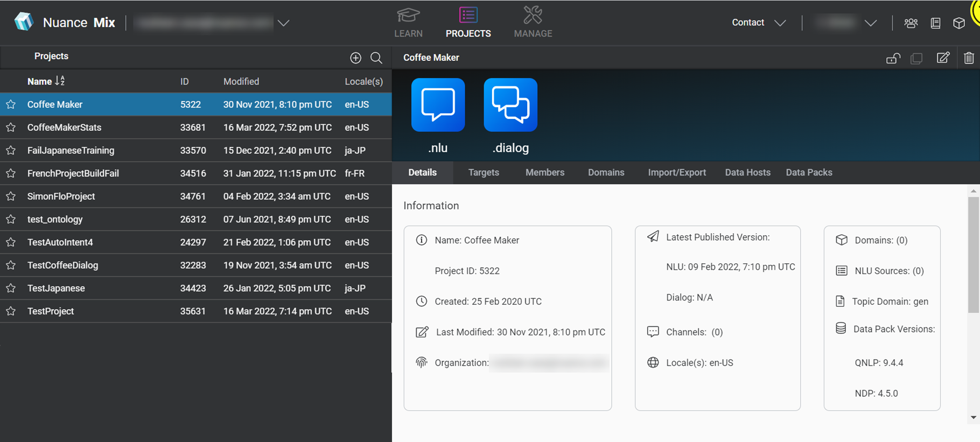The width and height of the screenshot is (980, 442).
Task: Favorite the Coffee Maker project star
Action: coord(11,104)
